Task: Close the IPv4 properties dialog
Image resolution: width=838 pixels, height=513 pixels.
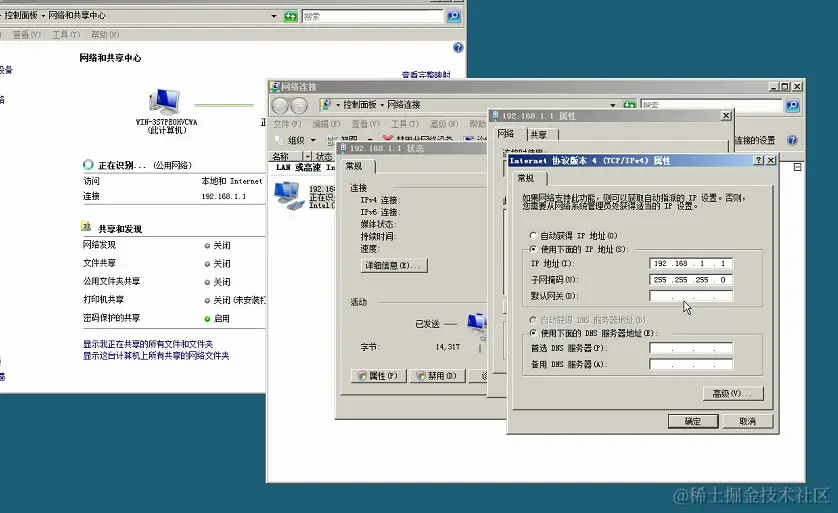Action: click(x=771, y=160)
